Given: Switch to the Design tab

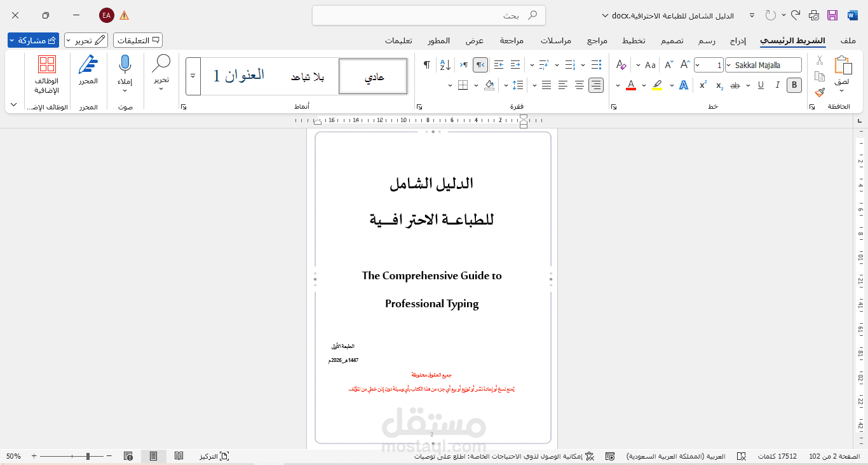Looking at the screenshot, I should (x=672, y=40).
